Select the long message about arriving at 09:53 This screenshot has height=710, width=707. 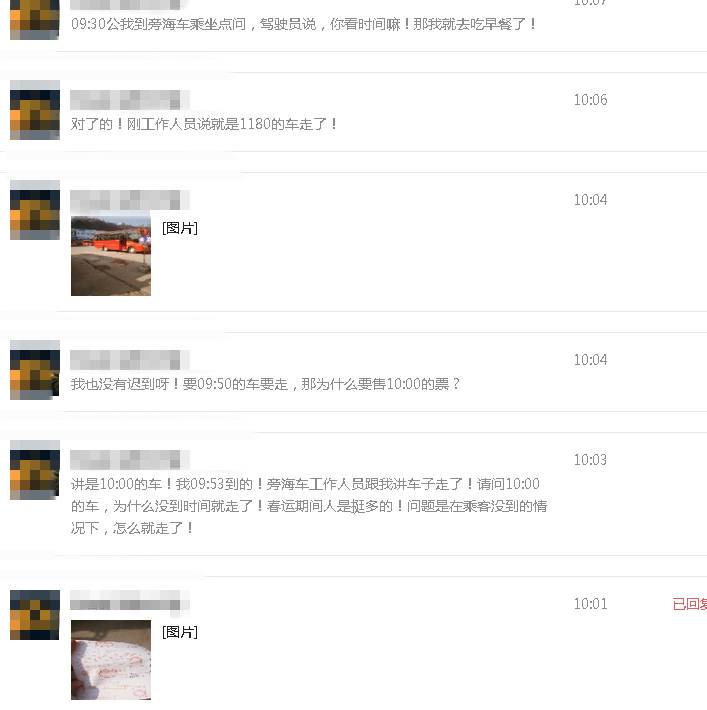coord(309,506)
